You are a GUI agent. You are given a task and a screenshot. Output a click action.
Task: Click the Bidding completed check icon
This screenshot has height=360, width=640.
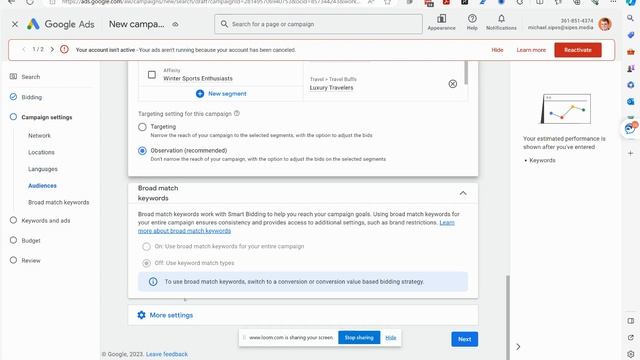tap(13, 97)
